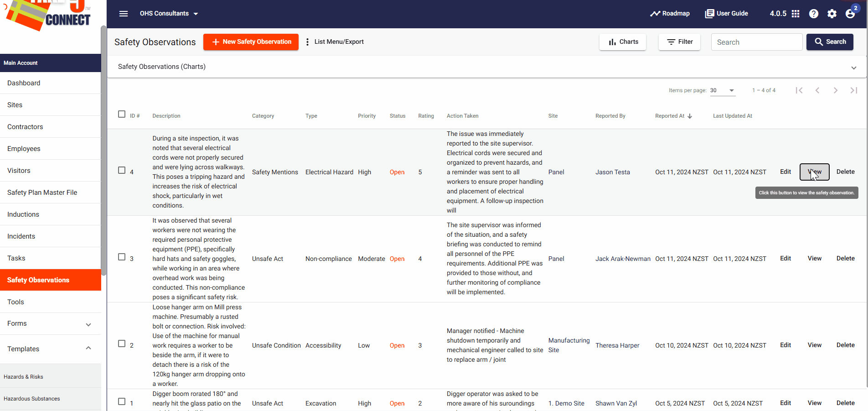Go to previous page of results
The width and height of the screenshot is (868, 411).
[817, 90]
